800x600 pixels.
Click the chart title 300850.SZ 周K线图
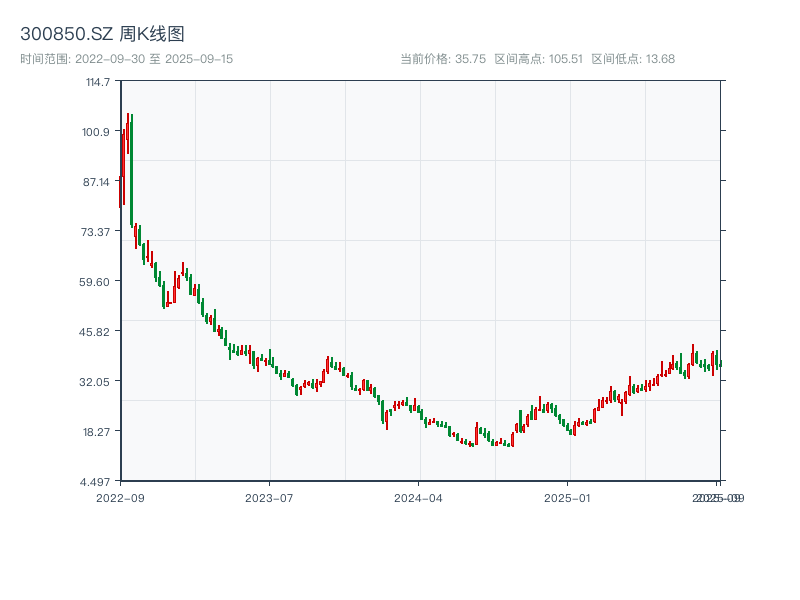click(x=102, y=34)
